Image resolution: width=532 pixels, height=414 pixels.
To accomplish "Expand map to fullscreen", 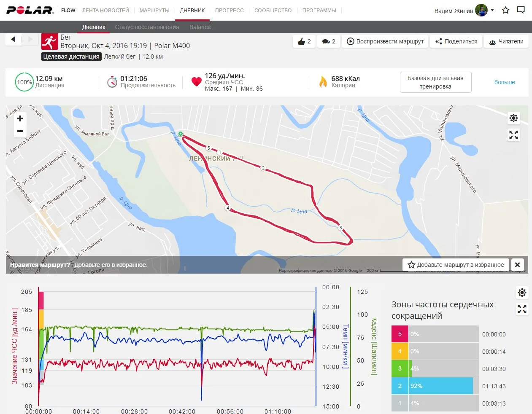I will point(513,135).
